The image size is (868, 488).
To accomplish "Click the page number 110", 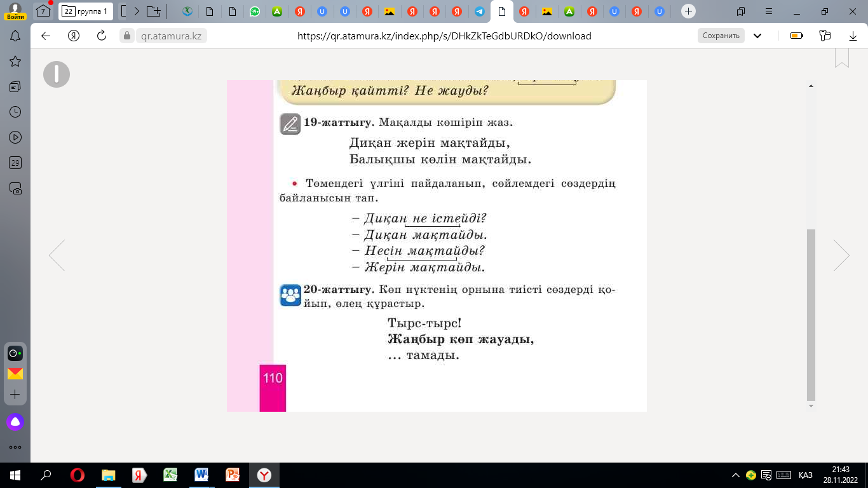I will [x=273, y=378].
